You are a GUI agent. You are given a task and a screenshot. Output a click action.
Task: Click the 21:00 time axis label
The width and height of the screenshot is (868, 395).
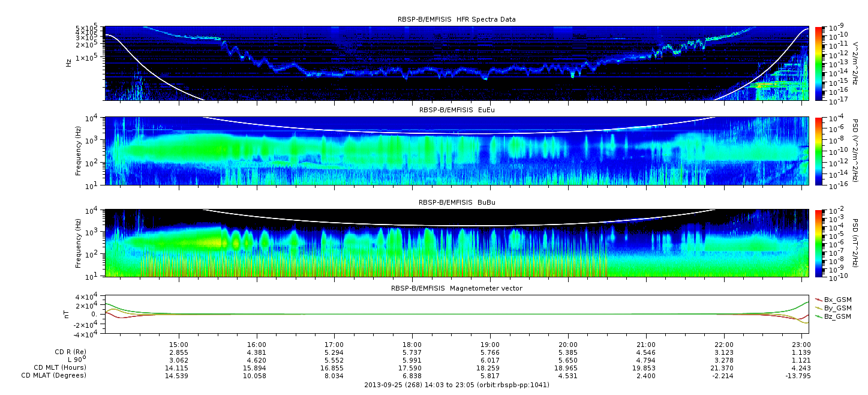tap(645, 345)
